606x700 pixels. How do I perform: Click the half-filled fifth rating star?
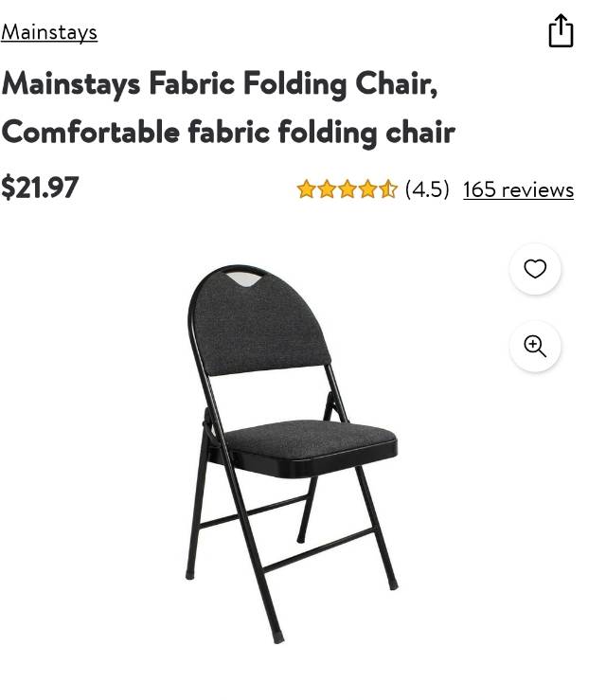[388, 188]
